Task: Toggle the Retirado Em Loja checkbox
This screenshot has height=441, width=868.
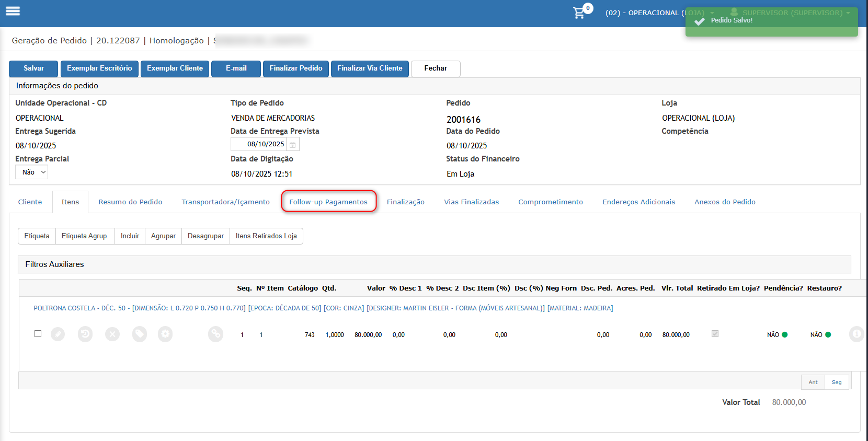Action: pyautogui.click(x=715, y=334)
